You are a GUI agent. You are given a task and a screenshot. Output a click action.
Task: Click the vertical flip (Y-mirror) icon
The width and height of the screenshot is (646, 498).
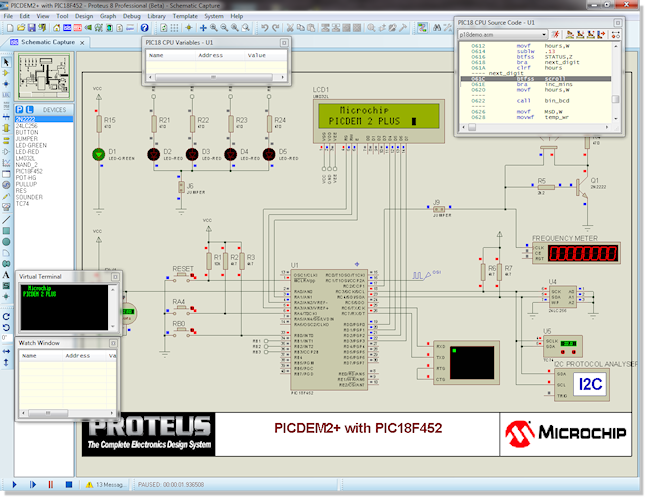point(6,362)
